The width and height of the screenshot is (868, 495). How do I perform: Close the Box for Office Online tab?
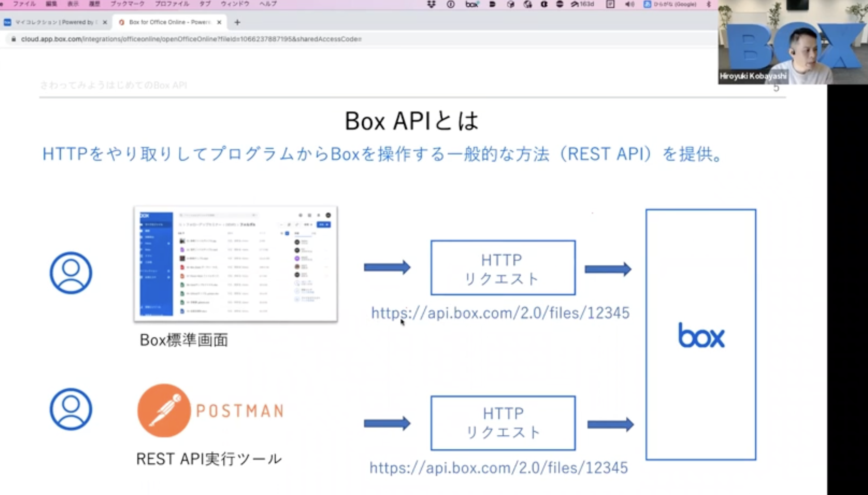click(x=219, y=22)
